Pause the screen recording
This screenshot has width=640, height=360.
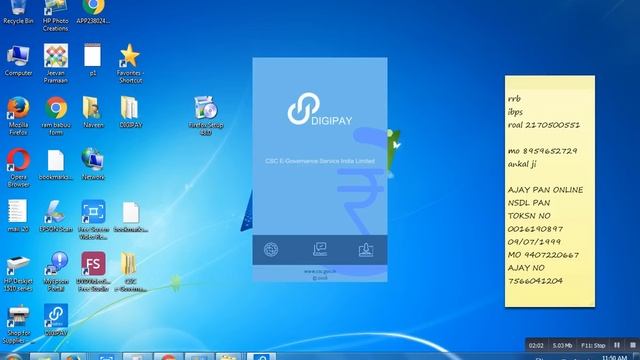pyautogui.click(x=617, y=345)
